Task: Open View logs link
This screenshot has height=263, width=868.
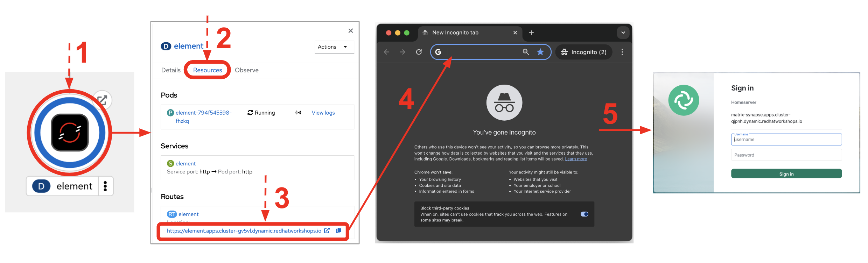Action: [323, 113]
